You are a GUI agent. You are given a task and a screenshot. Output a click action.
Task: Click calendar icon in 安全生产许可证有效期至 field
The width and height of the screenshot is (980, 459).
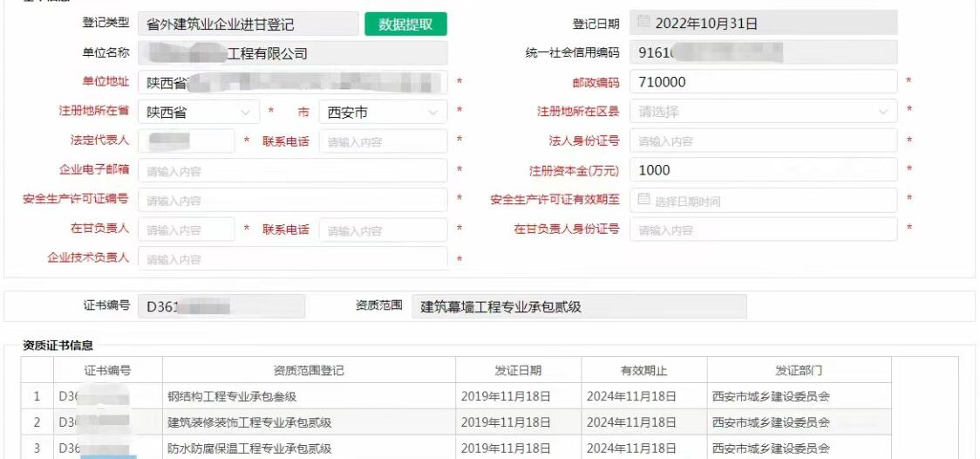643,200
